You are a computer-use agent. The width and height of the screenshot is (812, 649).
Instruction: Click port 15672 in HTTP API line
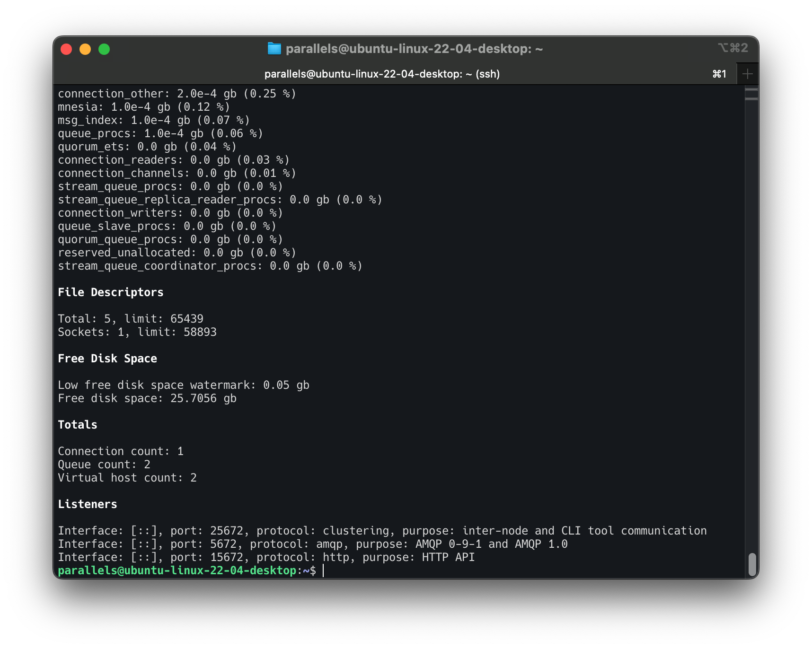226,557
